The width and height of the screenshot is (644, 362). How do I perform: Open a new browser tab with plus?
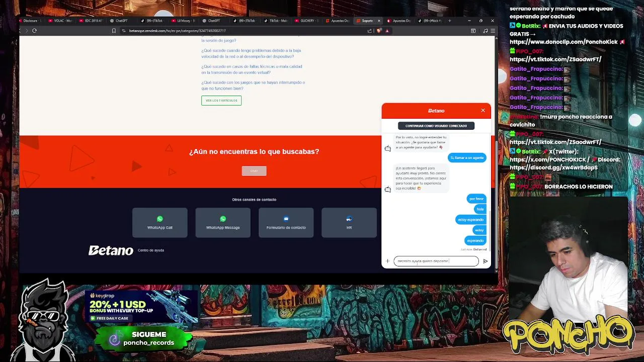(449, 21)
